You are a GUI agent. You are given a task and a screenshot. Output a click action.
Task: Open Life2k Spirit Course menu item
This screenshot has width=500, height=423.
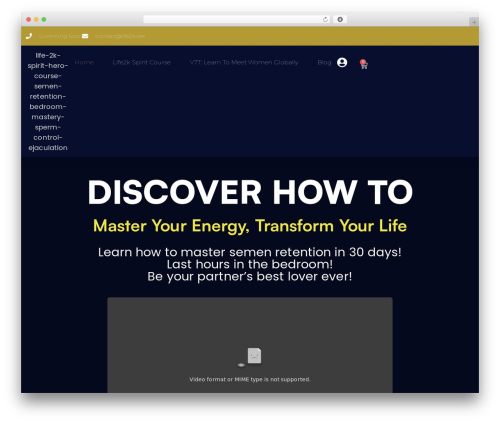coord(142,62)
